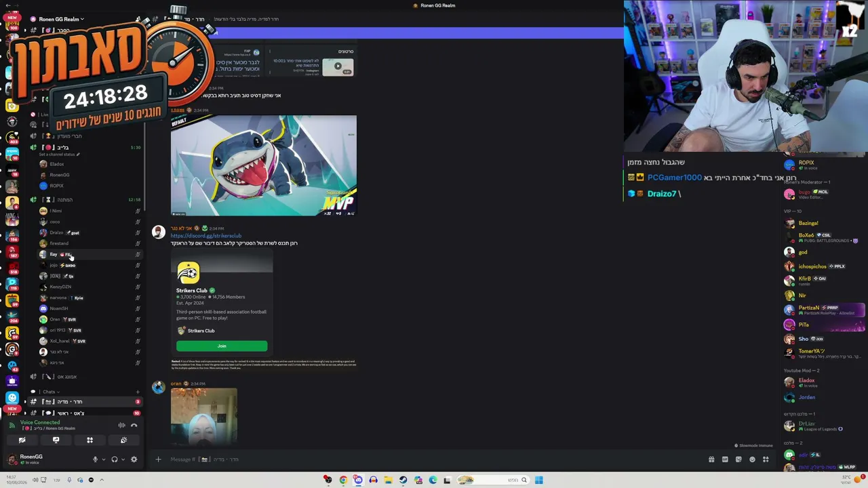Open Steam from the taskbar

pos(403,480)
